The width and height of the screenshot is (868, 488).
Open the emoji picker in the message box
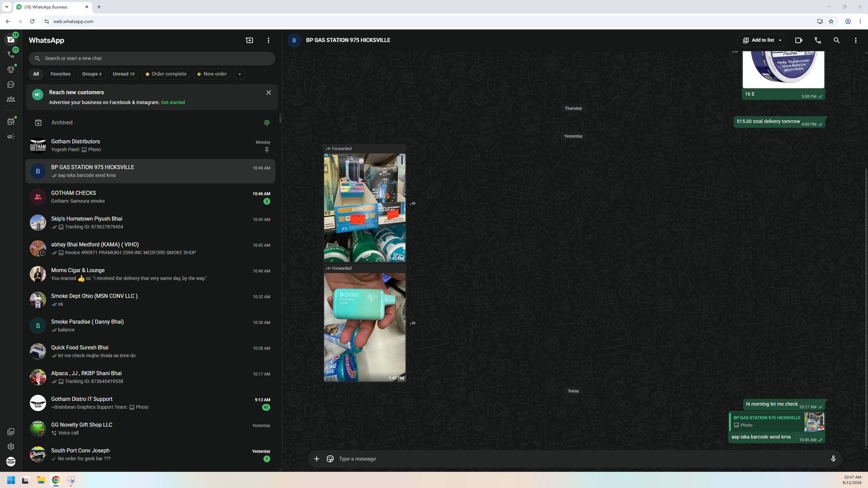click(x=330, y=459)
